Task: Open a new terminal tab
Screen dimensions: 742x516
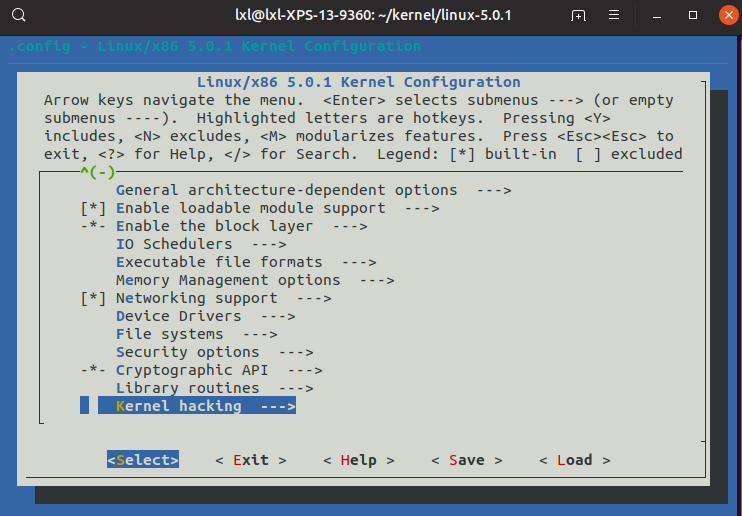Action: pos(578,16)
